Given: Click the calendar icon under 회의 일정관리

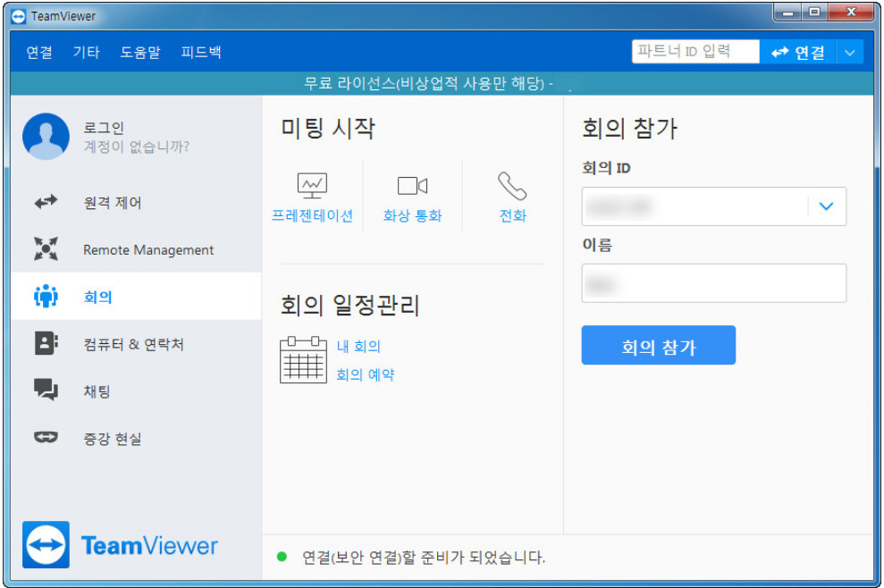Looking at the screenshot, I should (x=303, y=359).
